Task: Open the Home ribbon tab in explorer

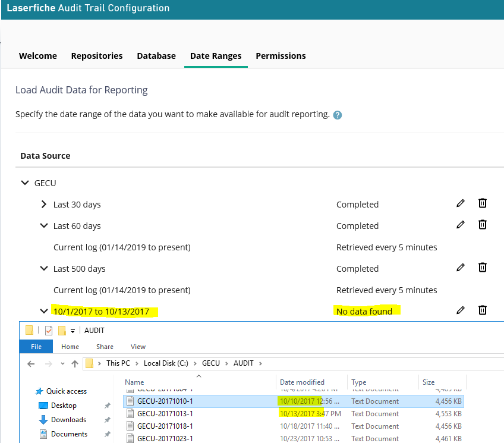Action: click(70, 347)
